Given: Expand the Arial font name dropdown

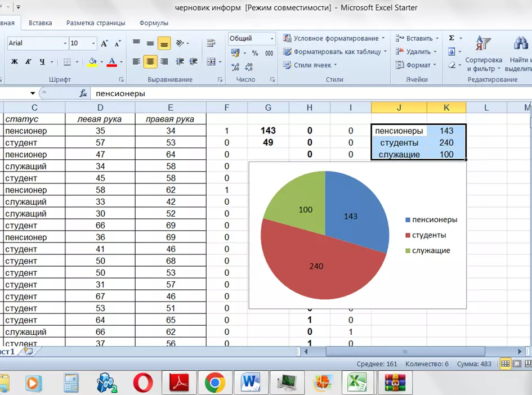Looking at the screenshot, I should (64, 43).
